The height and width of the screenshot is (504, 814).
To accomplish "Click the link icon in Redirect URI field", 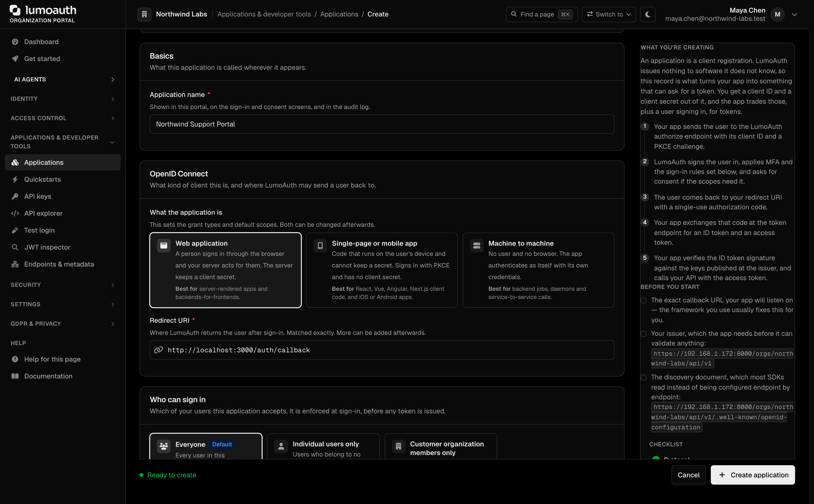I will point(159,350).
